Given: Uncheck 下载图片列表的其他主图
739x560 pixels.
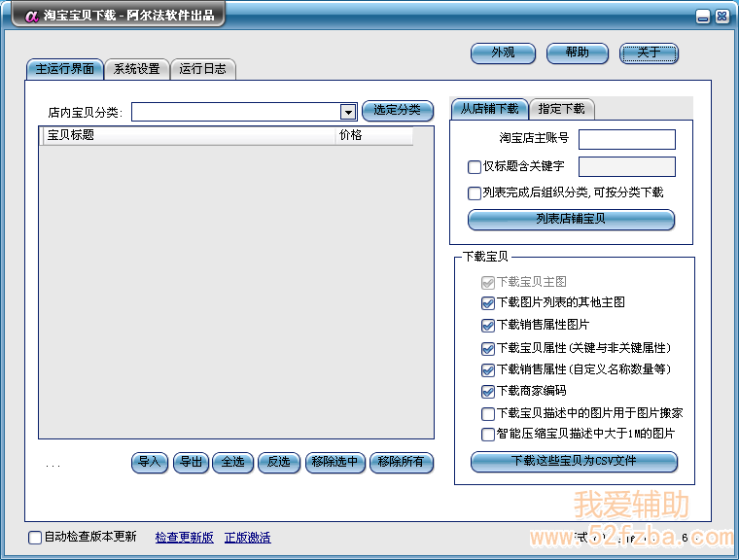Looking at the screenshot, I should 488,303.
